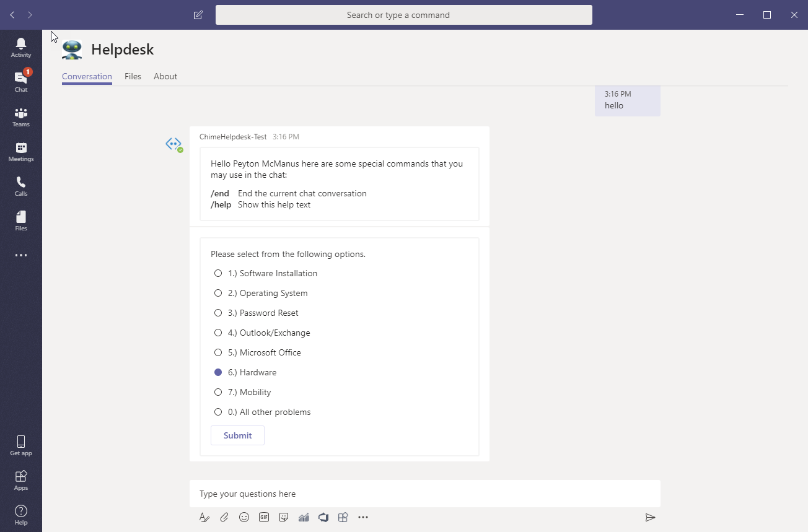The image size is (808, 532).
Task: Open Help question mark icon
Action: tap(21, 515)
